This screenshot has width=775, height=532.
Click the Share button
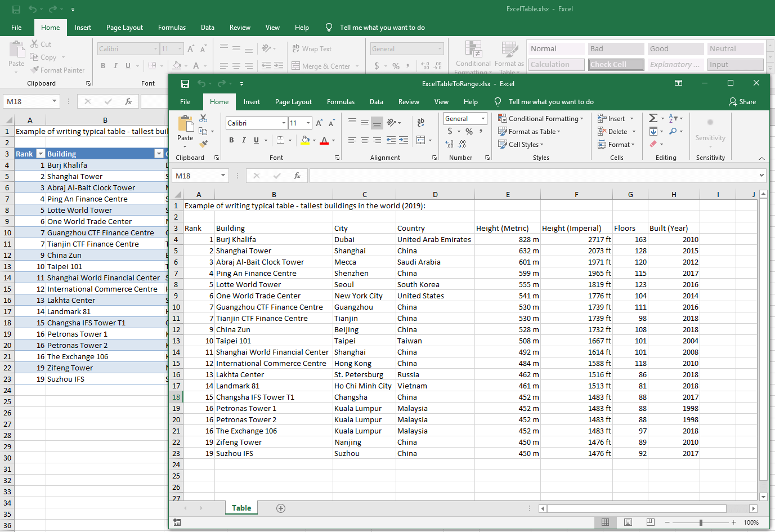click(742, 102)
